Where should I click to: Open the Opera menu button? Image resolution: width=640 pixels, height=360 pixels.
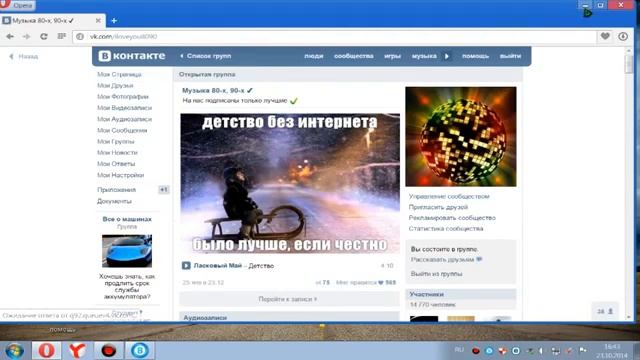pyautogui.click(x=18, y=5)
